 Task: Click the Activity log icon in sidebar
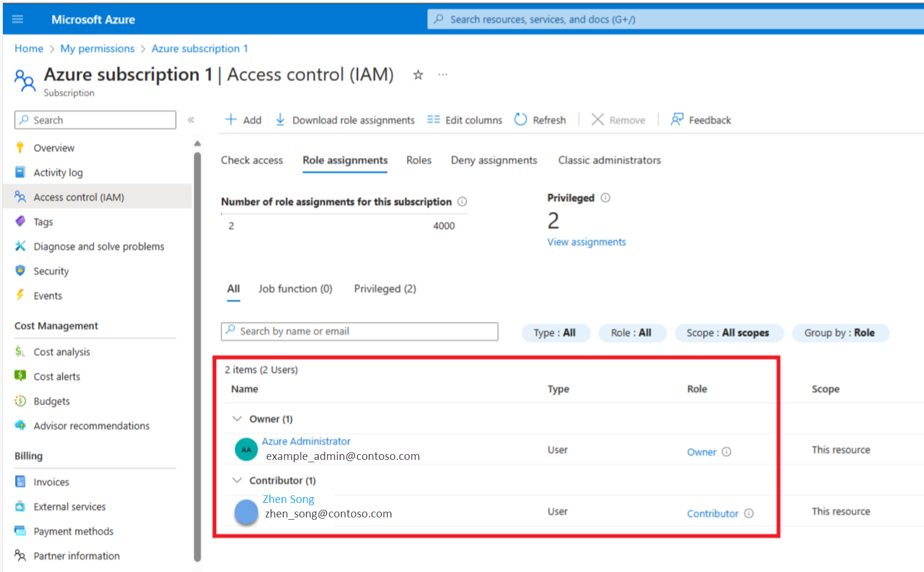pos(20,172)
